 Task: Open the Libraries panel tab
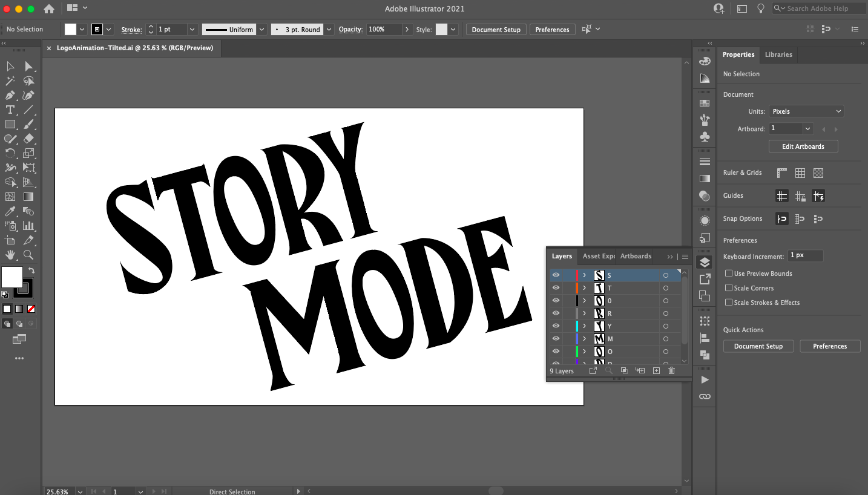(x=778, y=54)
